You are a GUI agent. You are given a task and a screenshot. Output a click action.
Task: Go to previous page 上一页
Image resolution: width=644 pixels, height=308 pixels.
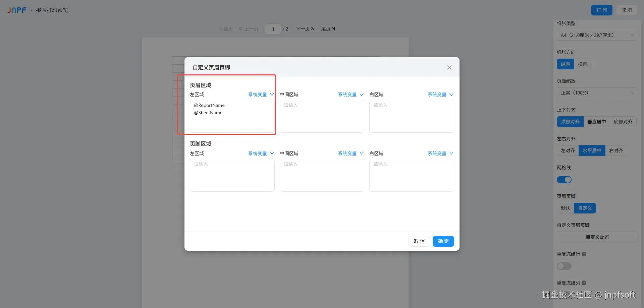click(249, 29)
